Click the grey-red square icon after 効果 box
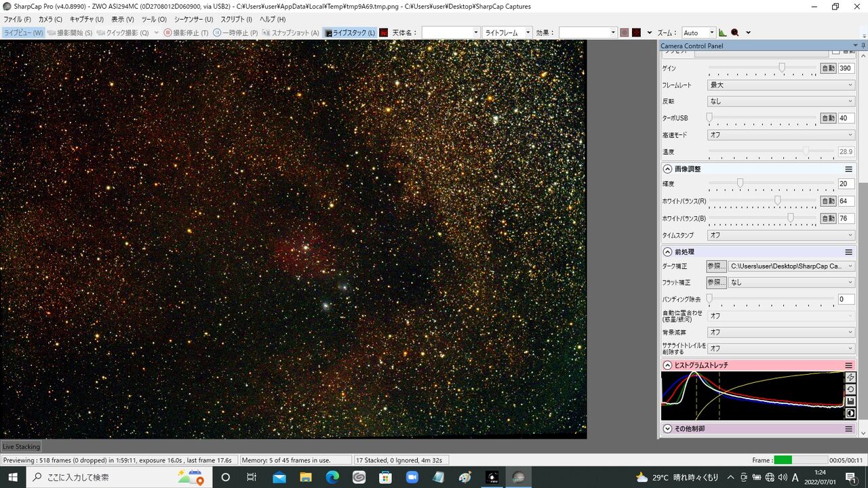This screenshot has width=868, height=488. coord(625,33)
